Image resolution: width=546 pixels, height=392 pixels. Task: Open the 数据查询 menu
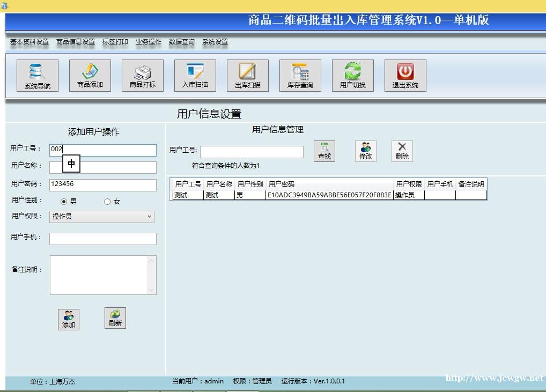pos(182,42)
